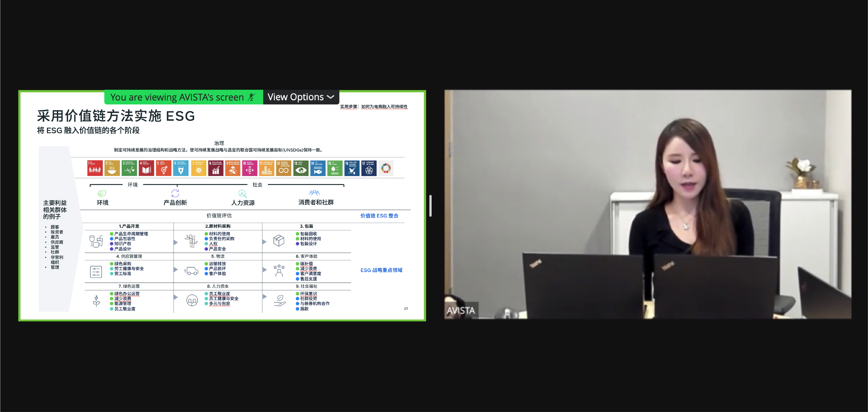Screen dimensions: 868x412
Task: Click the human capital group circle icon
Action: pos(192,300)
